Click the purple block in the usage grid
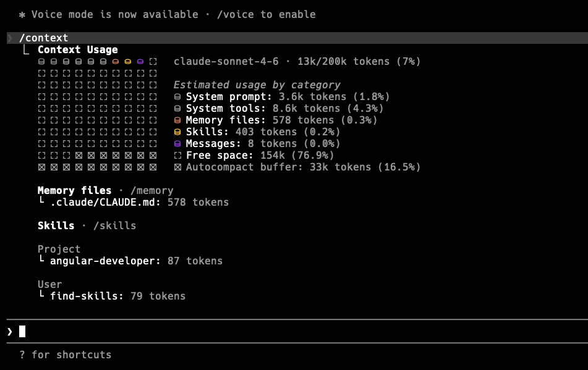 point(140,62)
